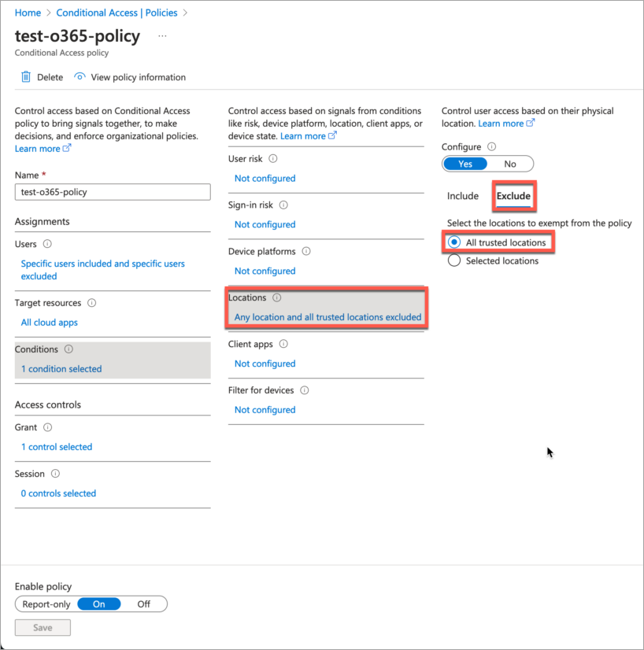The image size is (644, 650).
Task: Switch Enable policy to Off
Action: point(144,604)
